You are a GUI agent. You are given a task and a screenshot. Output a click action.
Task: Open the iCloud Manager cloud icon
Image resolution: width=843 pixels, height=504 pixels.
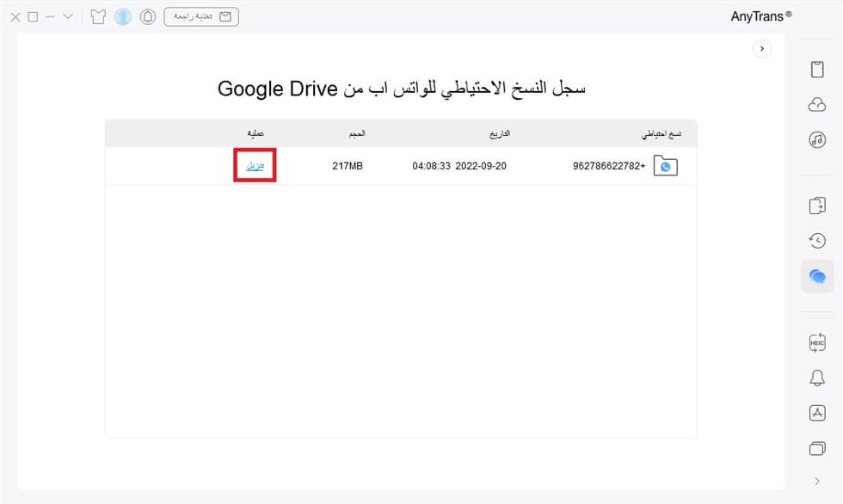(x=816, y=104)
